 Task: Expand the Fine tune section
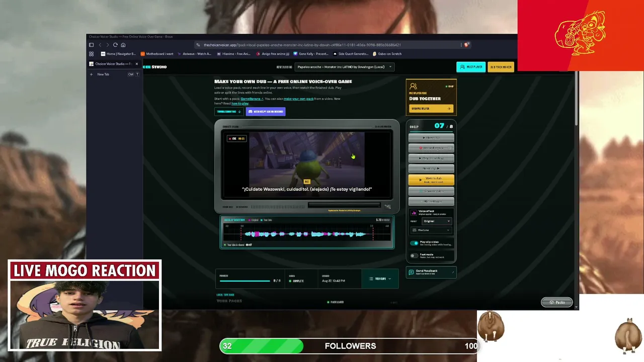pos(431,230)
